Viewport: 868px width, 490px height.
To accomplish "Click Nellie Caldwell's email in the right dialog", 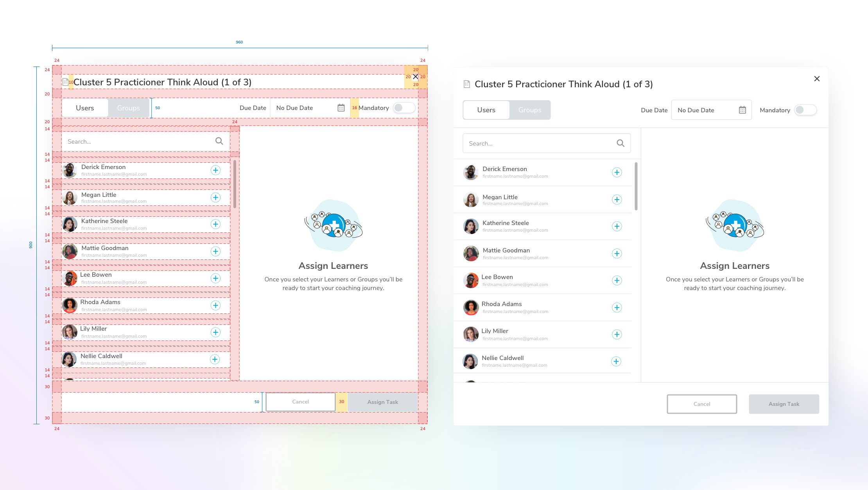I will (515, 365).
